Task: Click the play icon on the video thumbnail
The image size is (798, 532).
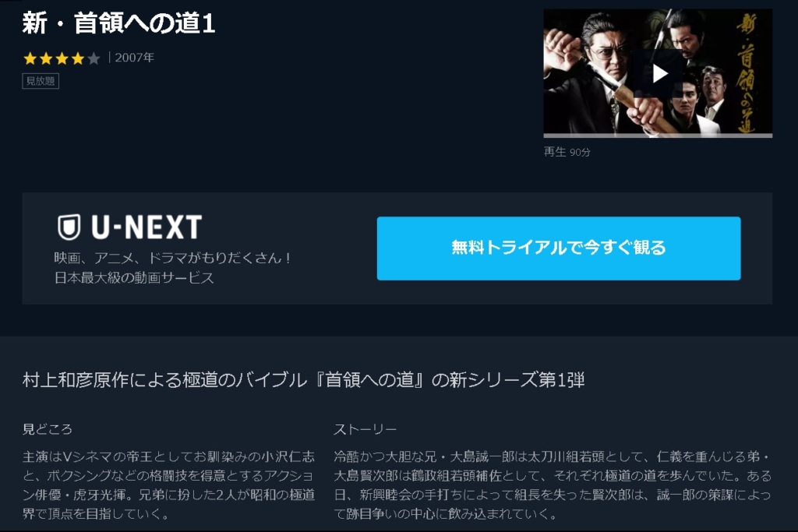Action: (x=660, y=74)
